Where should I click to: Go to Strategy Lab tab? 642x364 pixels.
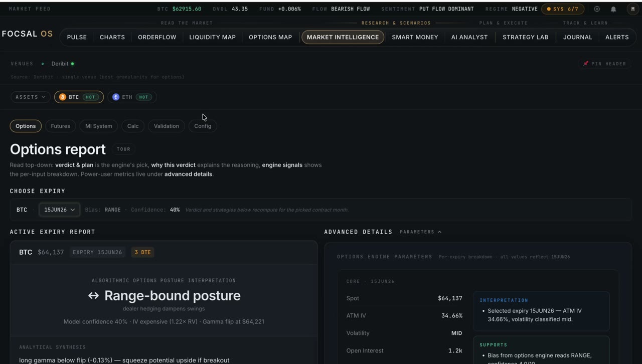pos(526,37)
